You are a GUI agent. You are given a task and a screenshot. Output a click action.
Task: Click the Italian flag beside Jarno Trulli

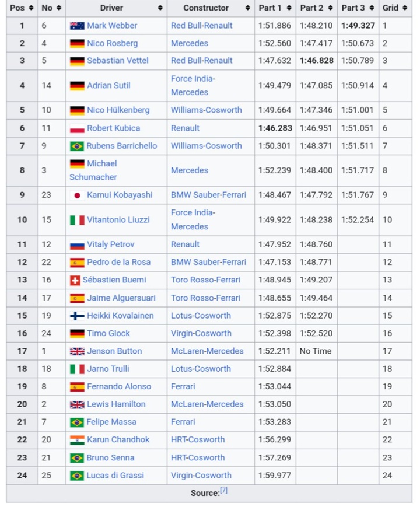(77, 369)
